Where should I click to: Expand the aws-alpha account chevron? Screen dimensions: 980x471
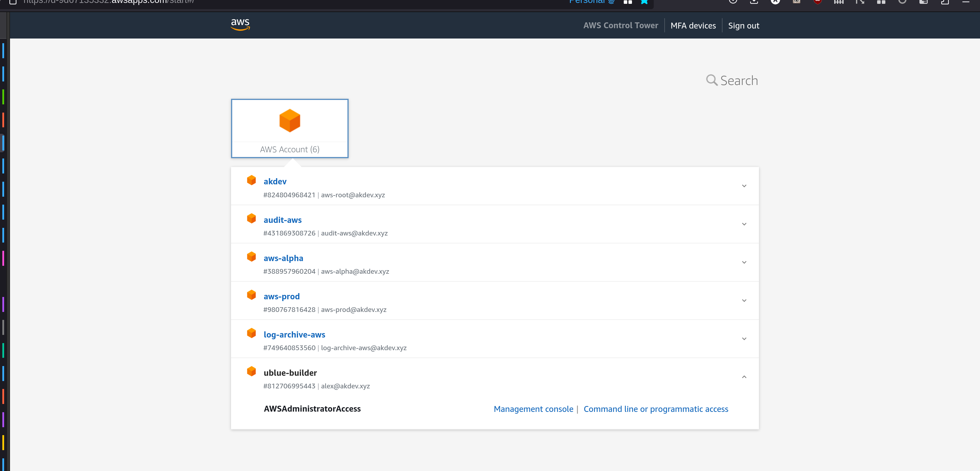pos(744,263)
